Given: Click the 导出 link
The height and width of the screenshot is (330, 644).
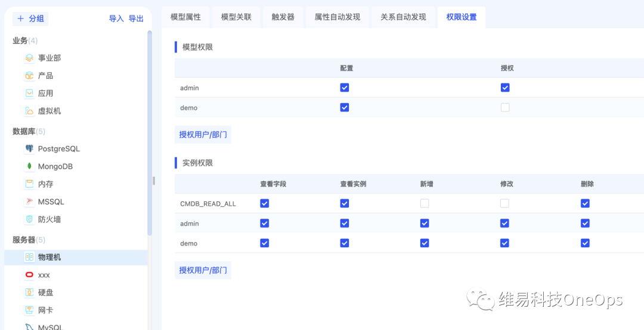Looking at the screenshot, I should tap(137, 19).
